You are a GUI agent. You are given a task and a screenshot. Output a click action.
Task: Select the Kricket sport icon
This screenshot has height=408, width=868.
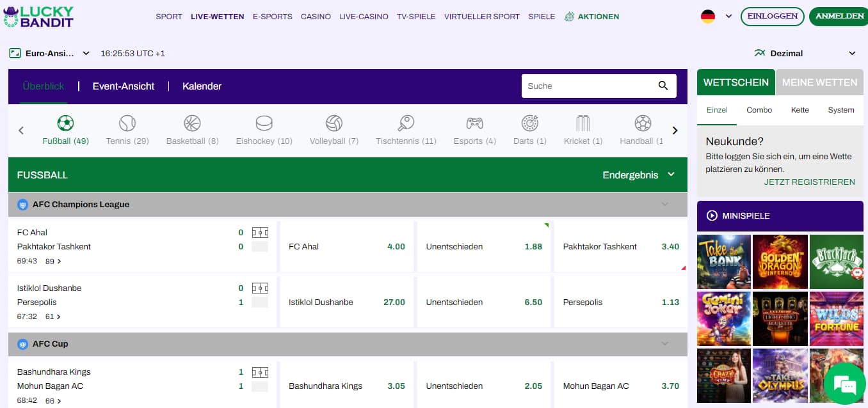point(583,123)
